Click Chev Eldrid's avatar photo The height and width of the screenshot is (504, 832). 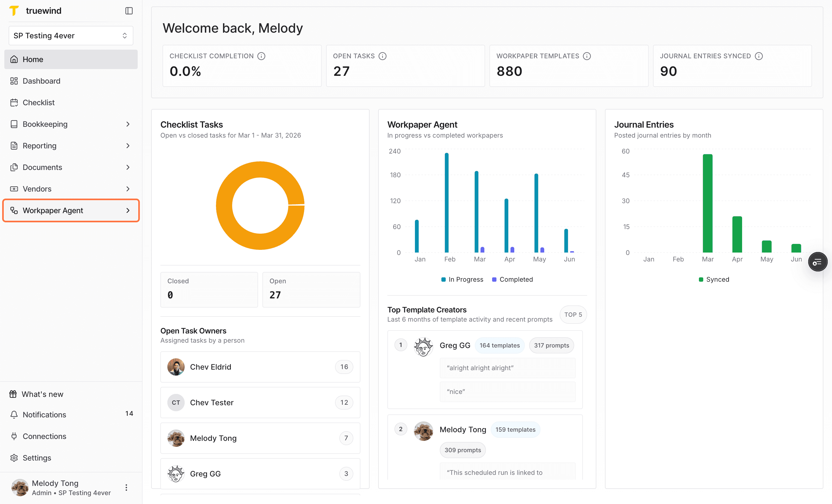[176, 367]
